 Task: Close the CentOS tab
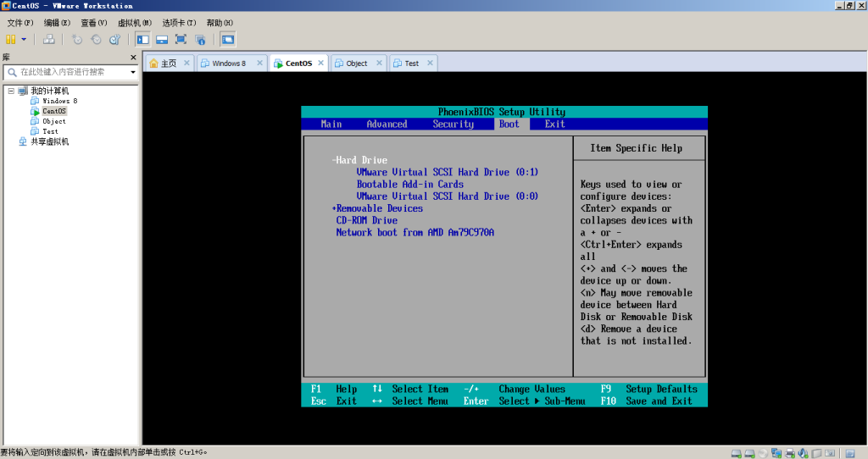pyautogui.click(x=320, y=63)
